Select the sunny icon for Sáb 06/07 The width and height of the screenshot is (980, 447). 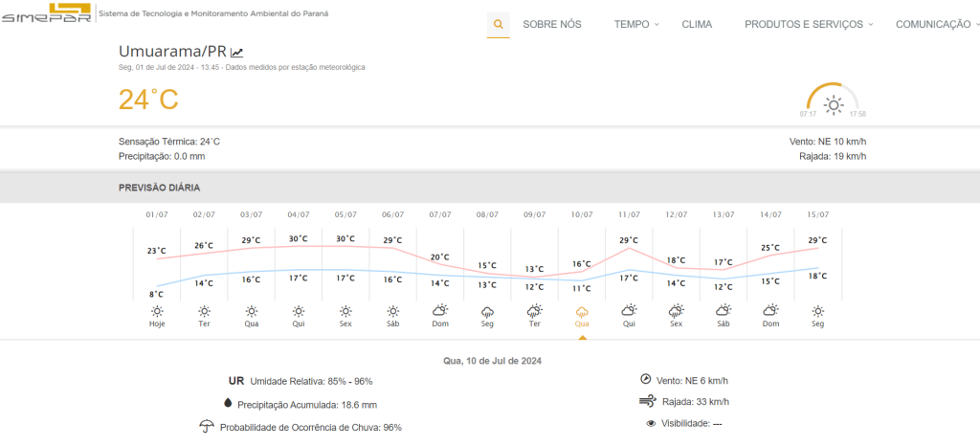tap(392, 311)
